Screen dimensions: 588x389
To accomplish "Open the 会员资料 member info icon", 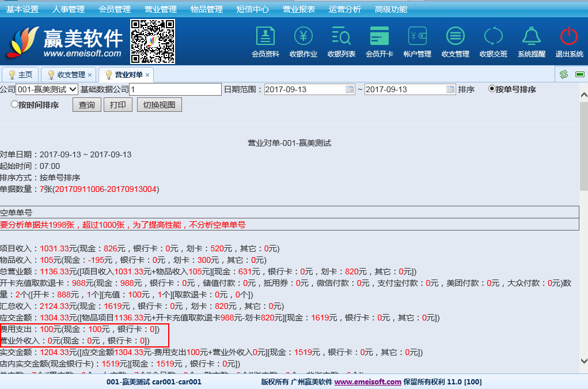I will pos(265,37).
